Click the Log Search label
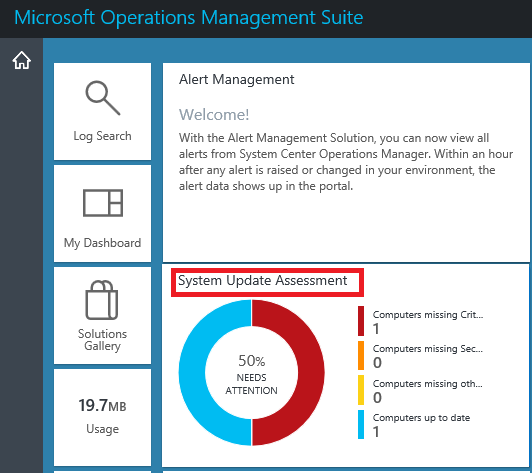Screen dimensions: 532x473 [102, 136]
